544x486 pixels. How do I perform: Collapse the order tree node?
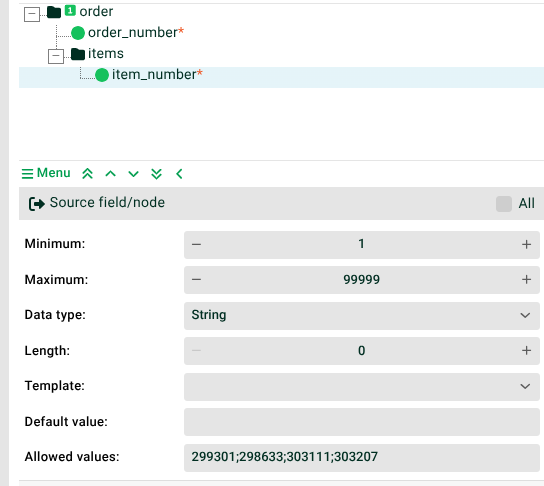pos(32,14)
